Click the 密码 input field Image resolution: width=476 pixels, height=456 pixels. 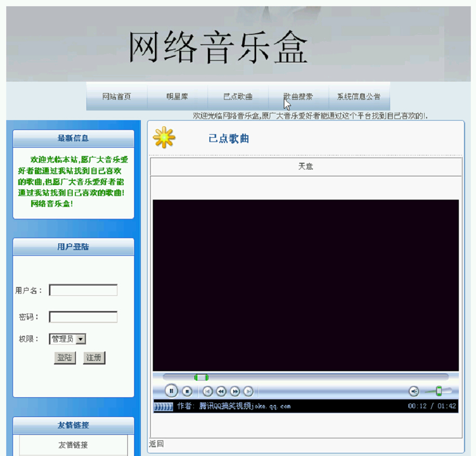[83, 317]
